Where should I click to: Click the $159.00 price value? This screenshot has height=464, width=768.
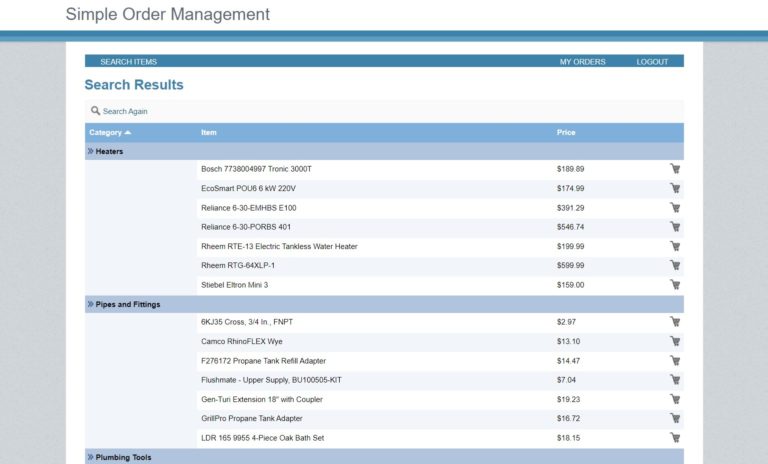(570, 285)
